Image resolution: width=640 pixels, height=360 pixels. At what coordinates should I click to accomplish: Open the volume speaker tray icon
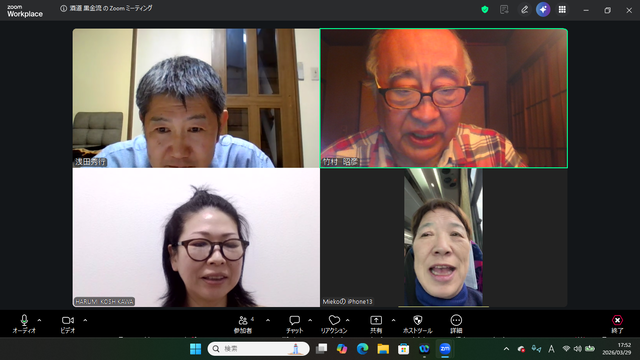(x=578, y=349)
